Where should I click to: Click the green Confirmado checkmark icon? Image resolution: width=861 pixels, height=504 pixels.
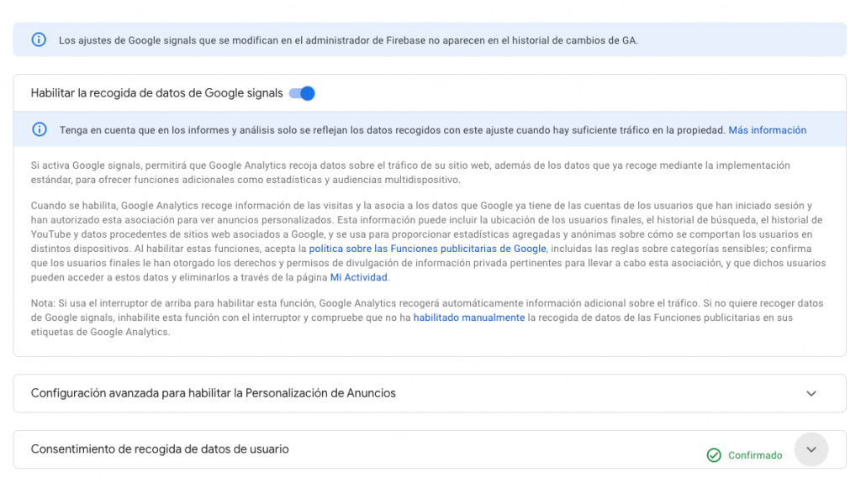tap(714, 455)
